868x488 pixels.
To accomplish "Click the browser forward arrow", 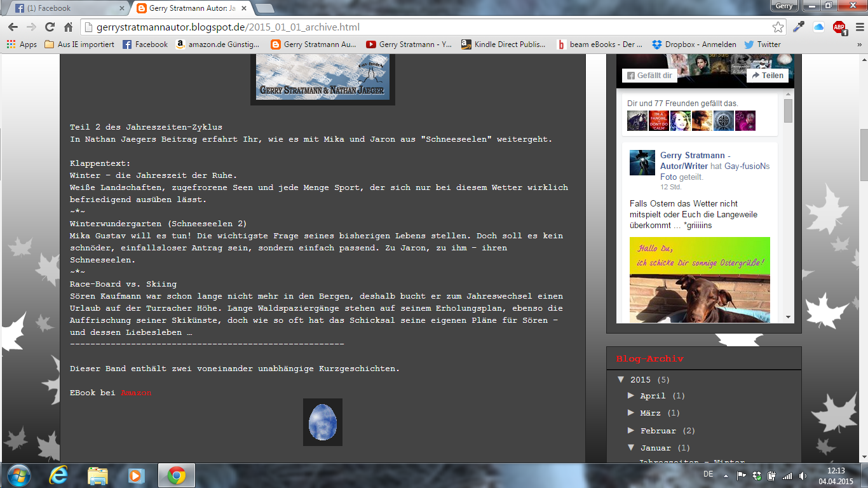I will point(31,27).
